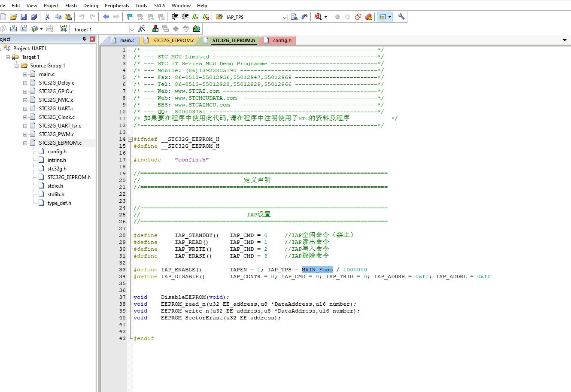Image resolution: width=571 pixels, height=392 pixels.
Task: Start incremental find with binoculars icon
Action: click(304, 17)
